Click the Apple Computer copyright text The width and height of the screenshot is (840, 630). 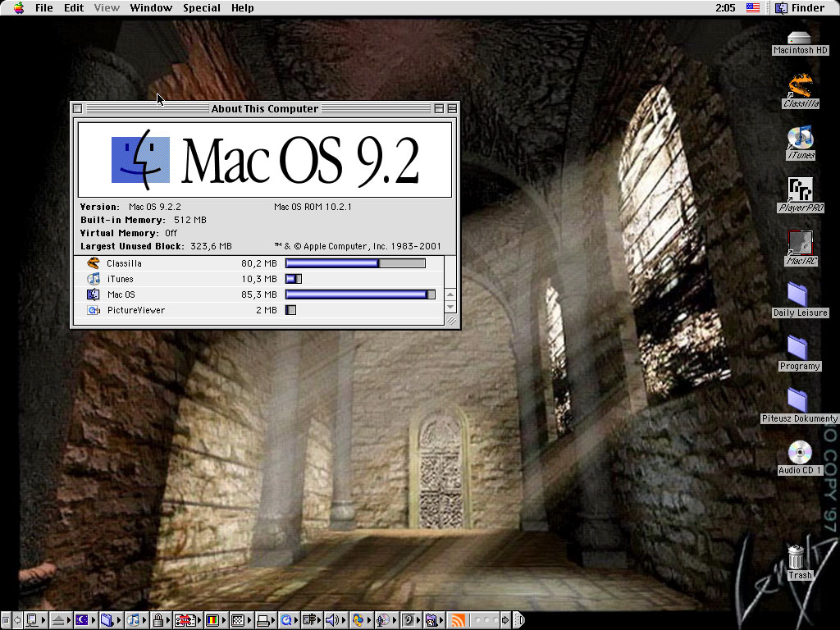click(x=358, y=246)
